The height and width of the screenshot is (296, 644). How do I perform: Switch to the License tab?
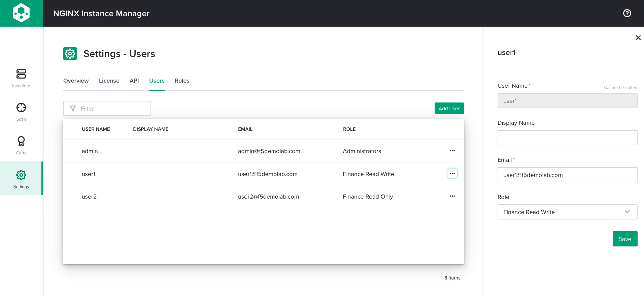coord(109,81)
